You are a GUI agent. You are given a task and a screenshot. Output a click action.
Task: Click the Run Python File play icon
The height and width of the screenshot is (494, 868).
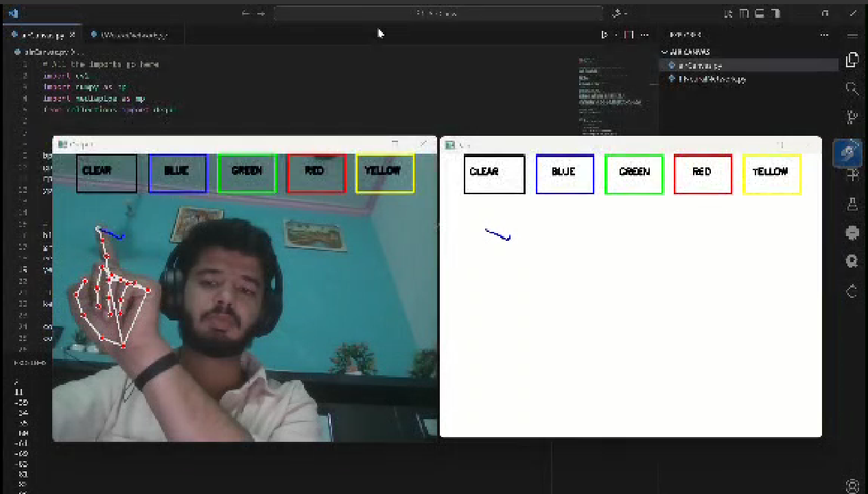(x=605, y=34)
